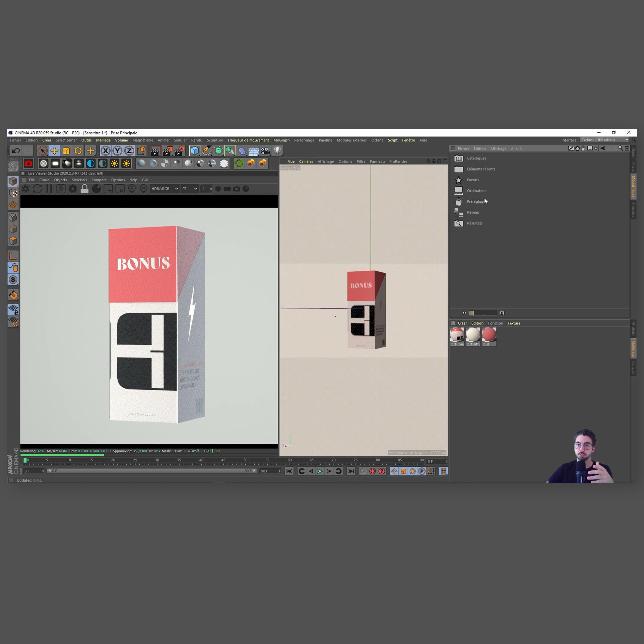Pick focus with Live Viewer F icon
Viewport: 644px width, 644px height.
click(x=132, y=189)
